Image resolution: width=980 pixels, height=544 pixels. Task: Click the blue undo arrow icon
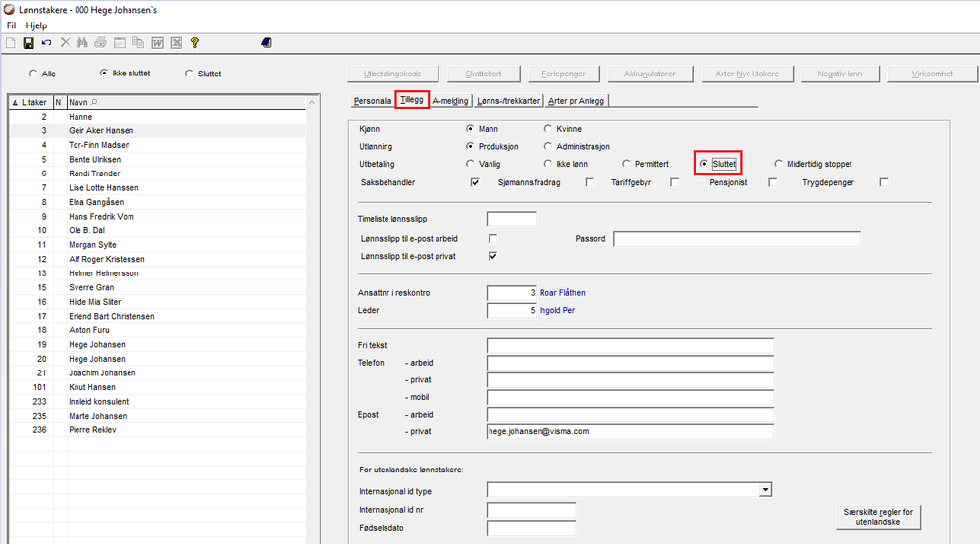pyautogui.click(x=46, y=43)
